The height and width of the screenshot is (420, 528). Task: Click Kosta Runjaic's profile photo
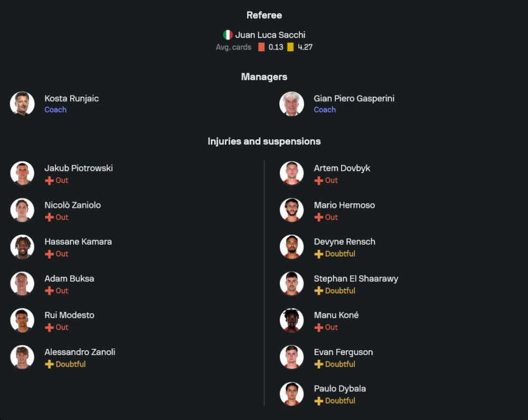coord(22,103)
